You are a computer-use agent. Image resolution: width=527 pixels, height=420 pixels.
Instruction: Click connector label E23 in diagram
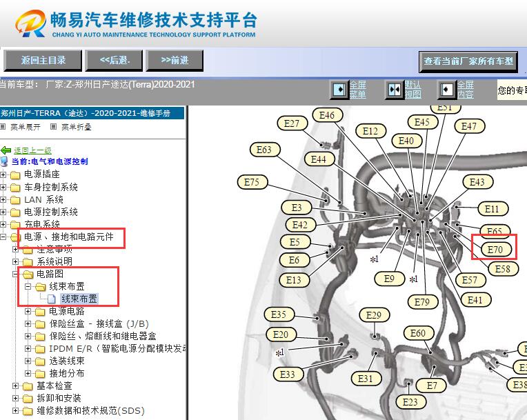410,402
